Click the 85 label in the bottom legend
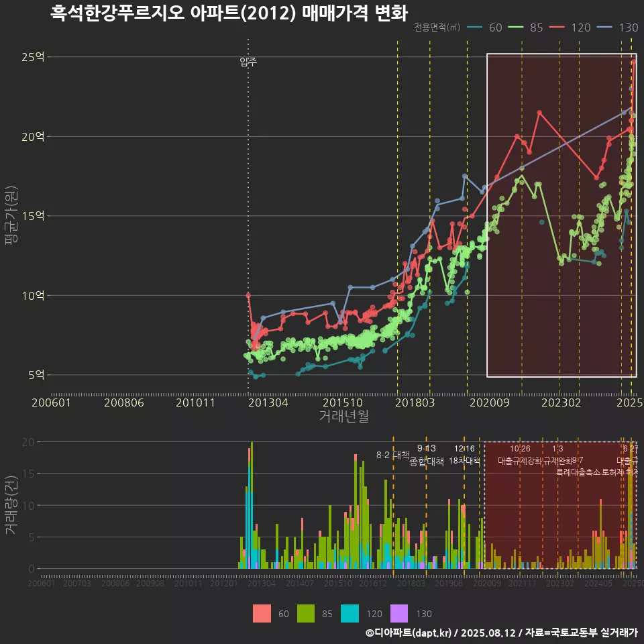Screen dimensions: 644x644 pyautogui.click(x=327, y=614)
